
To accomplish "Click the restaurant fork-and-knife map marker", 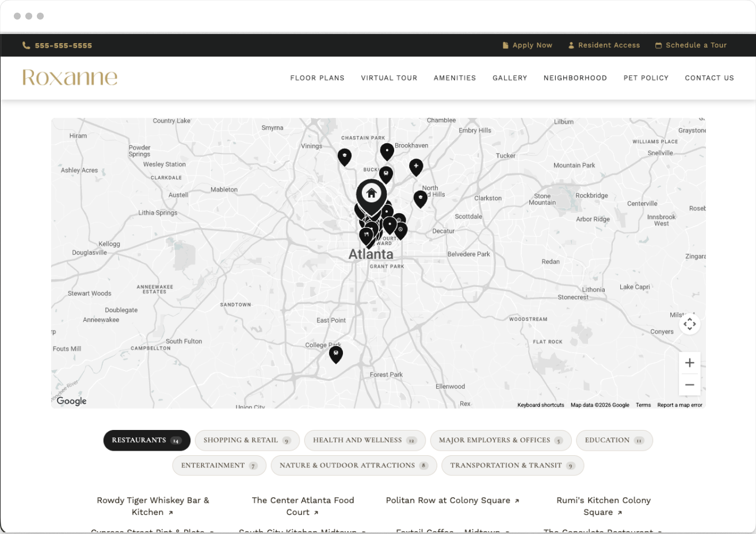I will tap(366, 236).
